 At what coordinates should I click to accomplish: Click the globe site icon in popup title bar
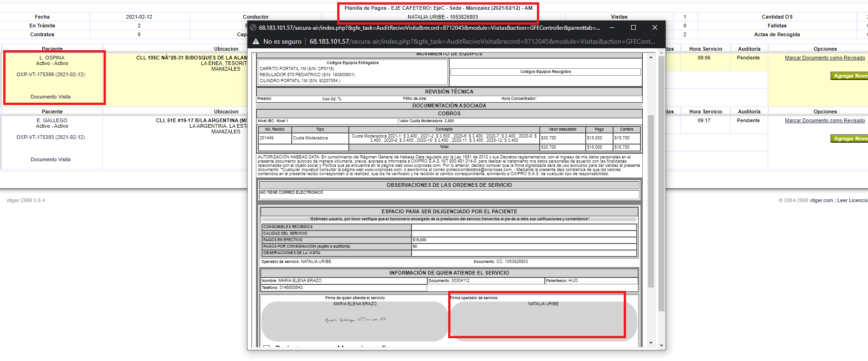click(253, 27)
